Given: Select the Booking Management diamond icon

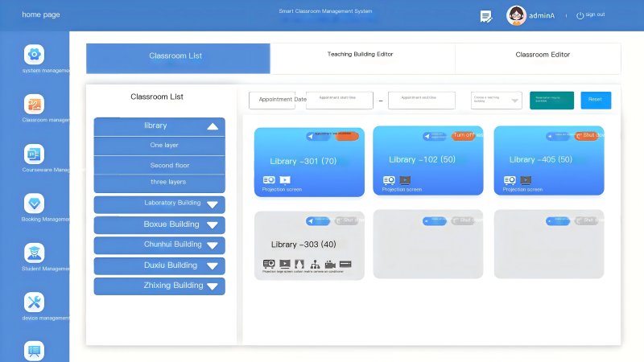Looking at the screenshot, I should [x=34, y=203].
